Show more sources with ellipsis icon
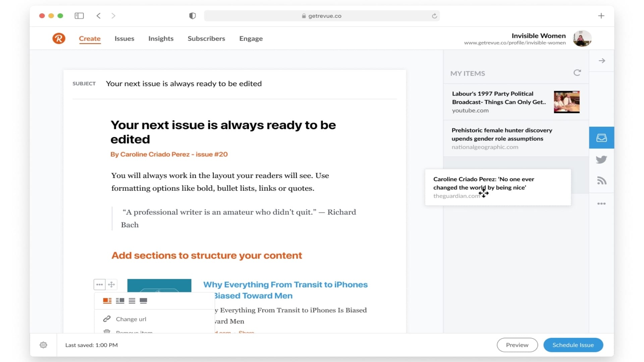The image size is (644, 362). pos(601,203)
